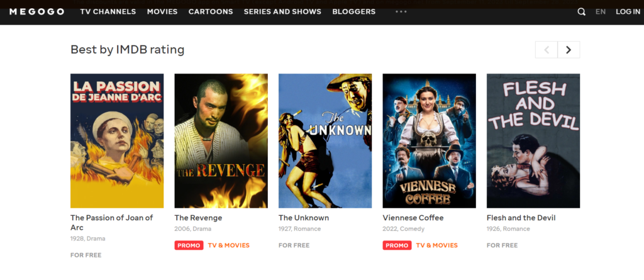Screen dimensions: 644x280
Task: Expand the three-dots more menu
Action: [x=401, y=11]
